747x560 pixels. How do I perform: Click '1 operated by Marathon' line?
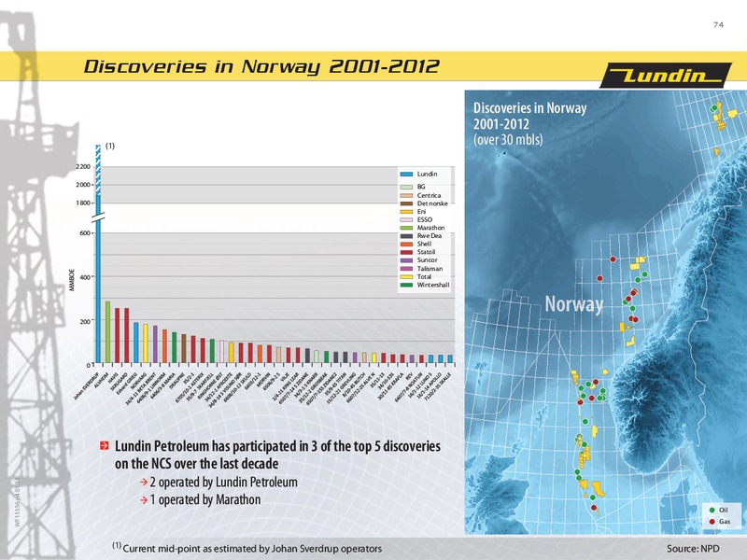205,499
